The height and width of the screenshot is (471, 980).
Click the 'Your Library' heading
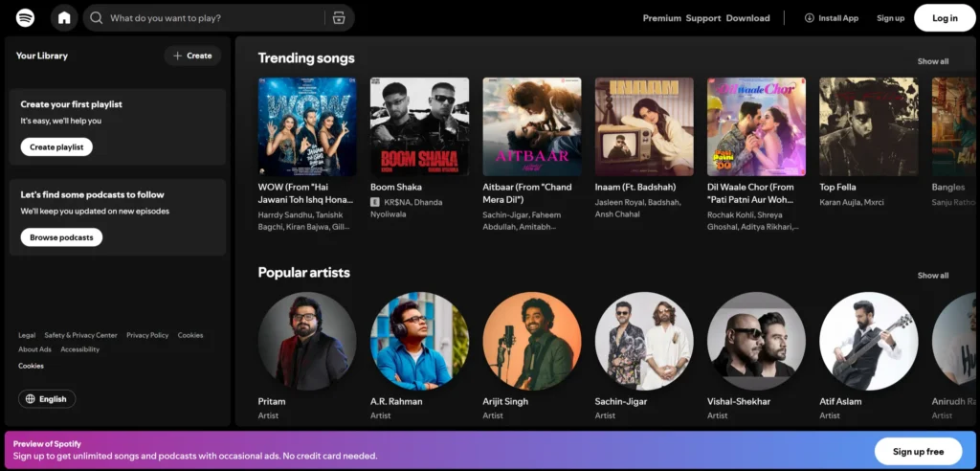(42, 56)
